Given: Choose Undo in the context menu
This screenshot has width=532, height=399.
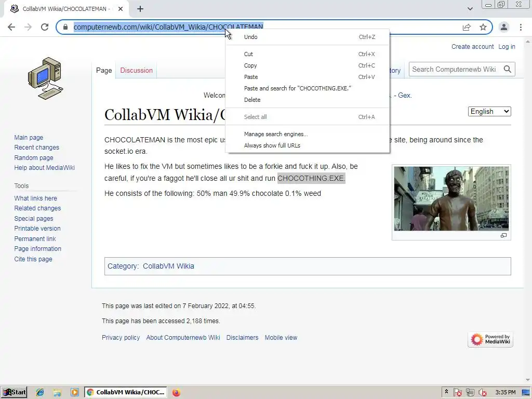Looking at the screenshot, I should click(308, 37).
